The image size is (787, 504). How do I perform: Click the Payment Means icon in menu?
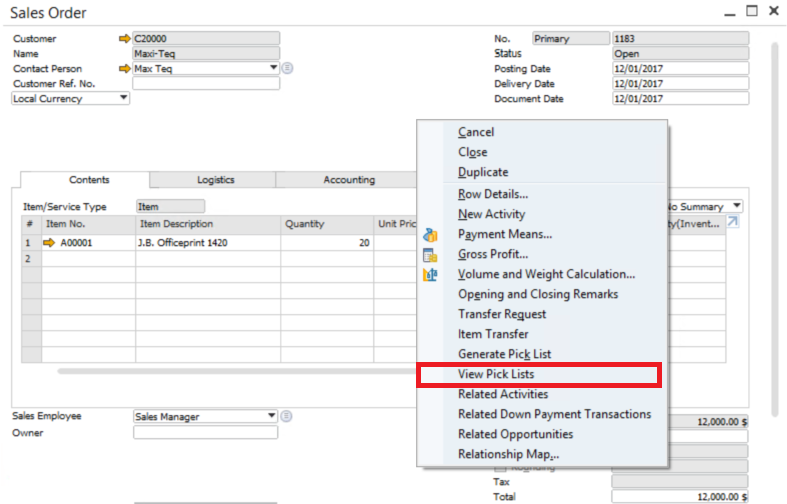coord(430,235)
